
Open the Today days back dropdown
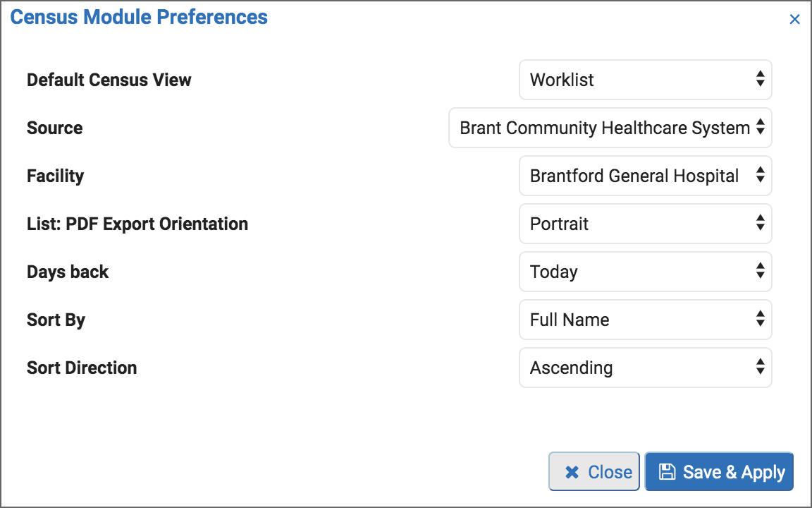coord(645,272)
